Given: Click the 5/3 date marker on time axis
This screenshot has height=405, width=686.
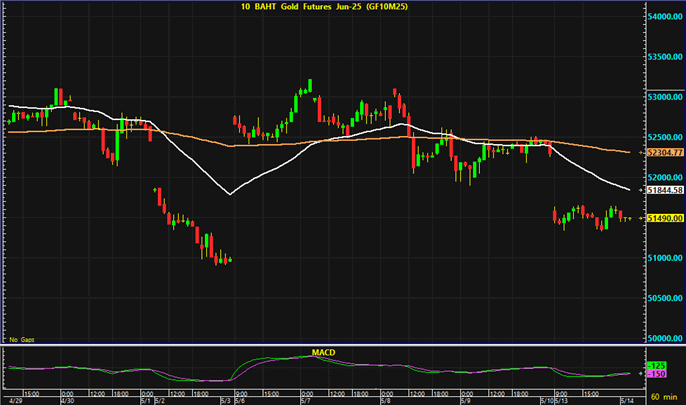Looking at the screenshot, I should tap(222, 399).
